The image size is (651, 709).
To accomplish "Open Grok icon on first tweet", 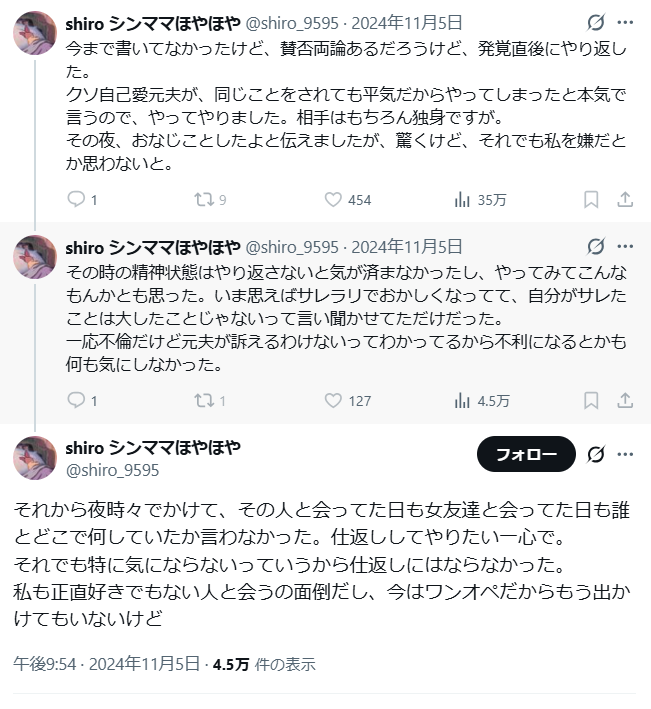I will tap(596, 22).
